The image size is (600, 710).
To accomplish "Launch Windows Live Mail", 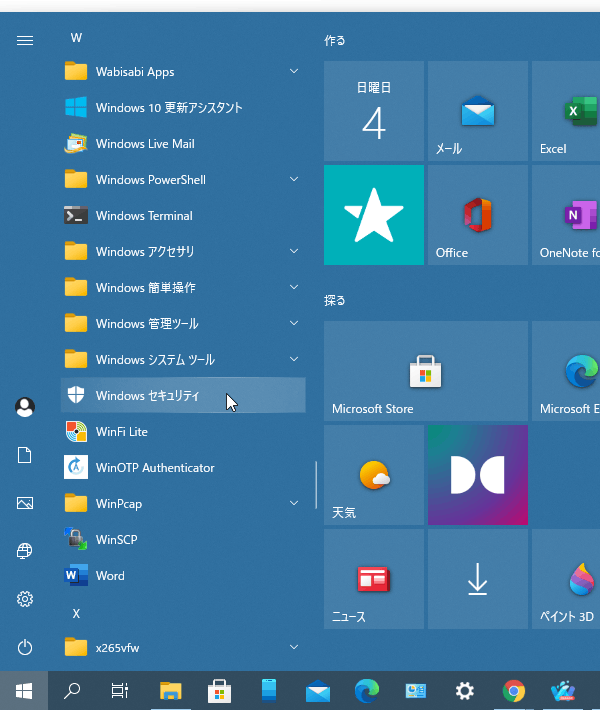I will click(183, 144).
